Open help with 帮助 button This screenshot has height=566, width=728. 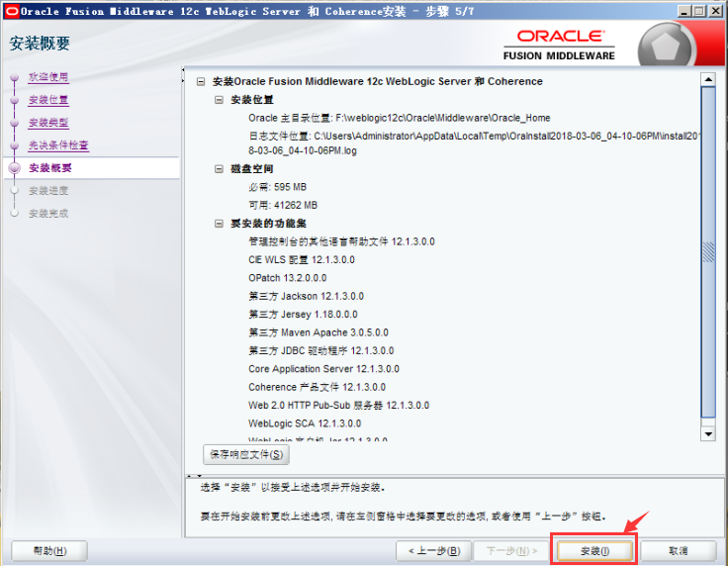[x=49, y=550]
